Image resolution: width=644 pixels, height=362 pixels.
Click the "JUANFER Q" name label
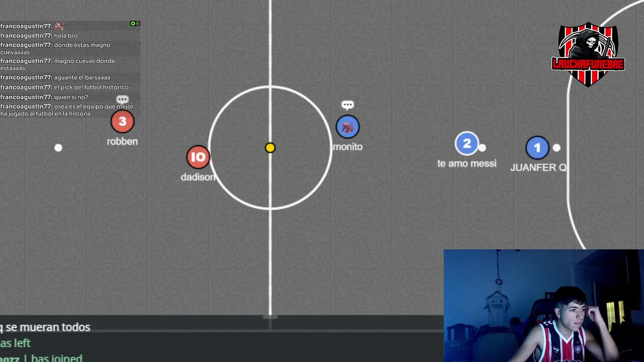click(538, 167)
